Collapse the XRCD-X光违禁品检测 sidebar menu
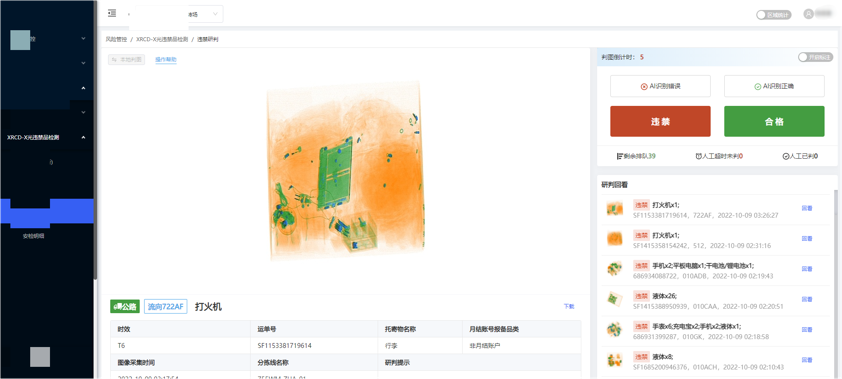The image size is (842, 379). tap(83, 137)
